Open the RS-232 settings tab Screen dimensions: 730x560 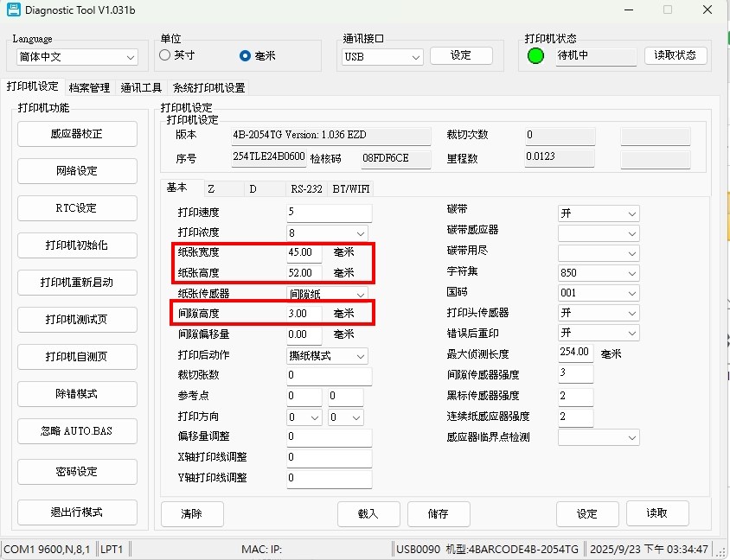308,188
